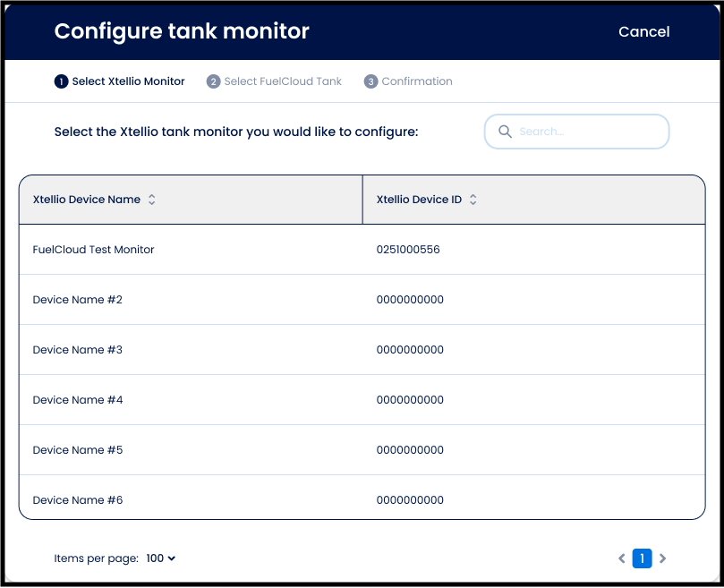The image size is (724, 588).
Task: Cancel the tank monitor configuration
Action: point(643,31)
